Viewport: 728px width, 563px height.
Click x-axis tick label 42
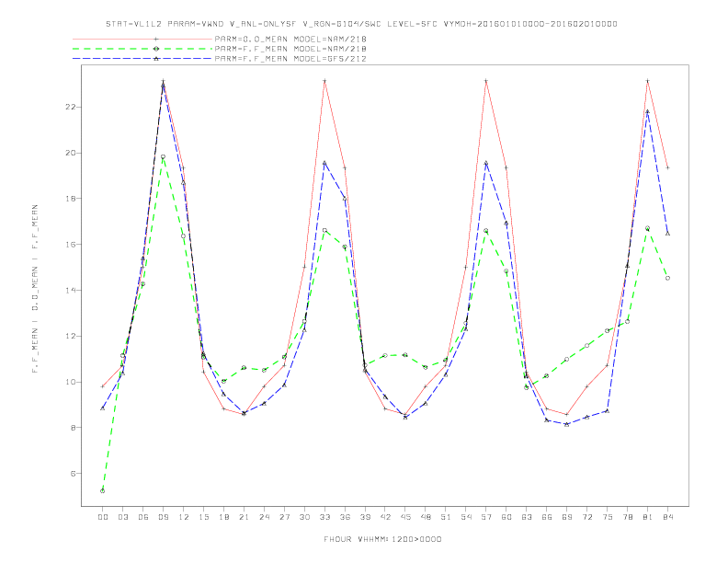[385, 517]
